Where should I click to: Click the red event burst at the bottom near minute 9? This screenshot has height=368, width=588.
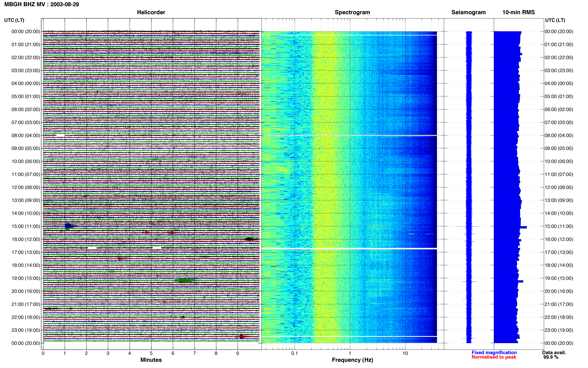coord(241,336)
